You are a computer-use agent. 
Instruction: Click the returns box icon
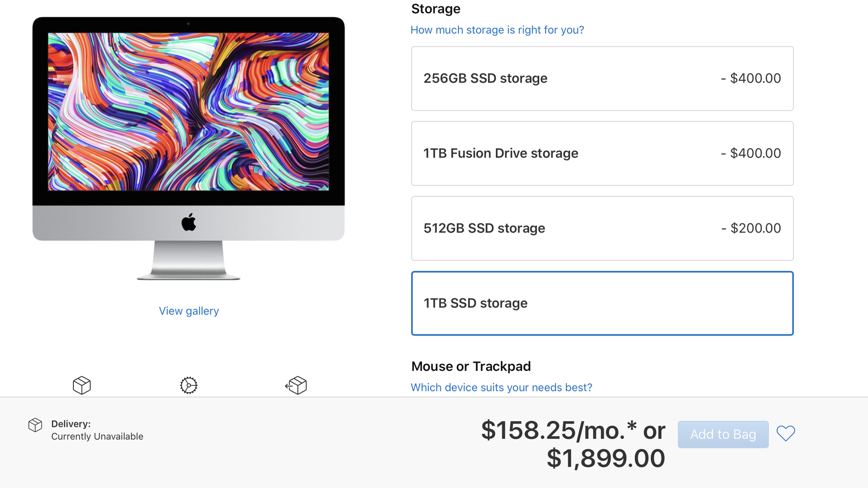coord(296,386)
